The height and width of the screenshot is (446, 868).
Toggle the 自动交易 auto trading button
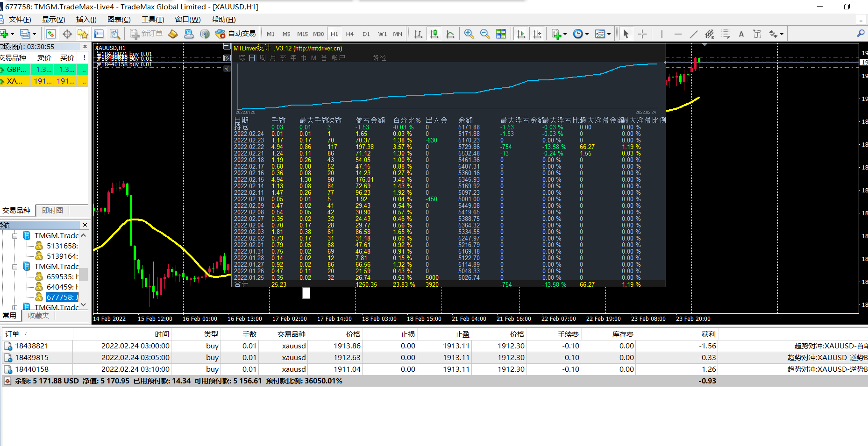pos(236,34)
